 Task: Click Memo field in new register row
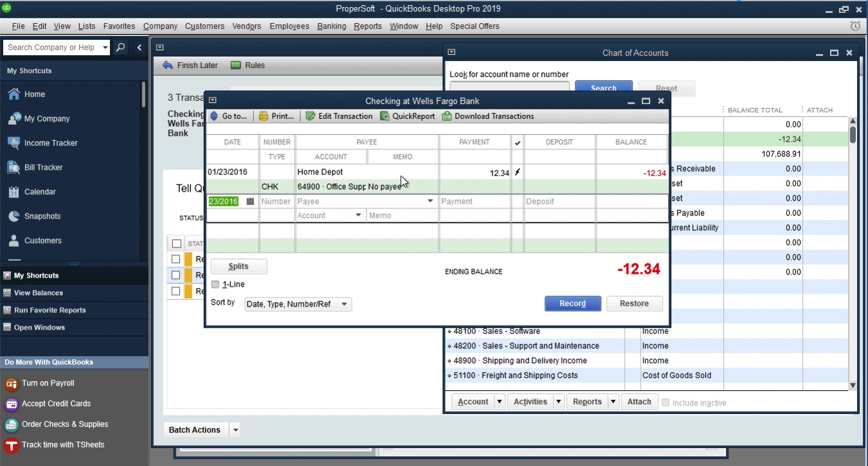pos(403,215)
